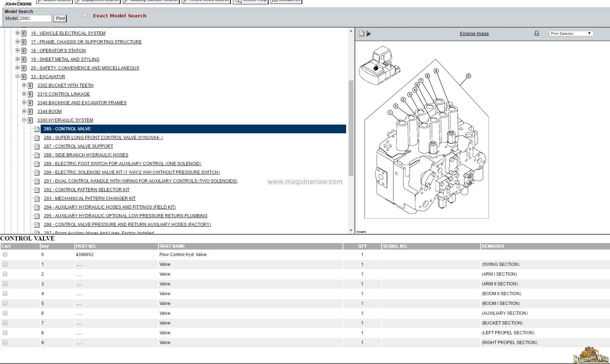Enable the Exact Model Search checkbox
The height and width of the screenshot is (364, 610).
point(85,16)
